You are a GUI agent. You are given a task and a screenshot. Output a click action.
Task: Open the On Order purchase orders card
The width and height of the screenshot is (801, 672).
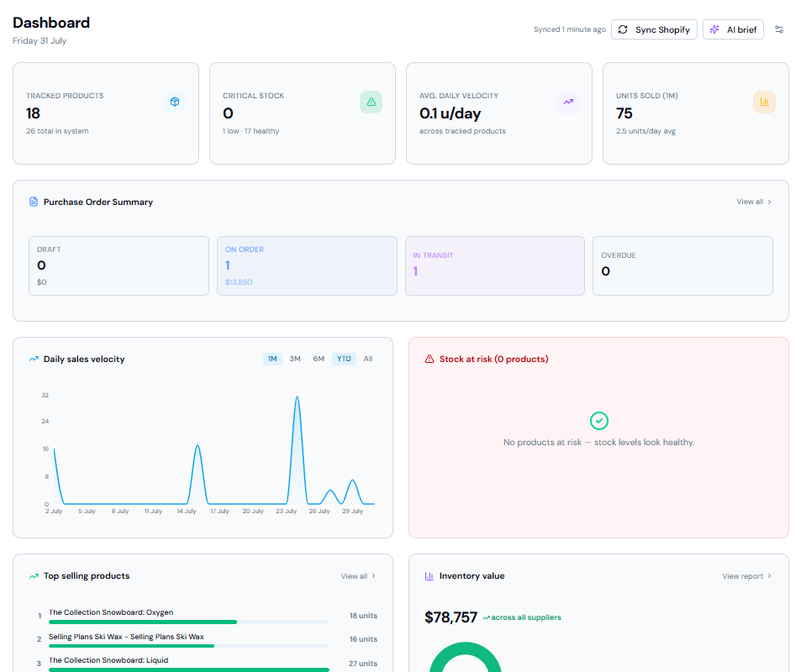pyautogui.click(x=307, y=265)
